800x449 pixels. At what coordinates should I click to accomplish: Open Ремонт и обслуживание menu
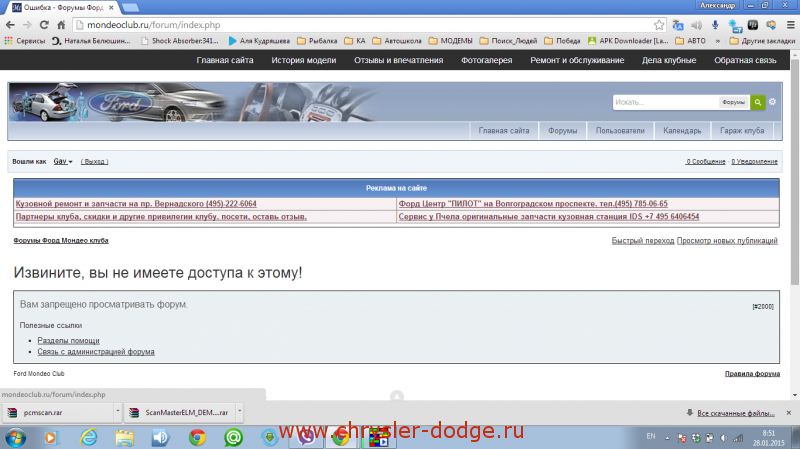pyautogui.click(x=577, y=60)
